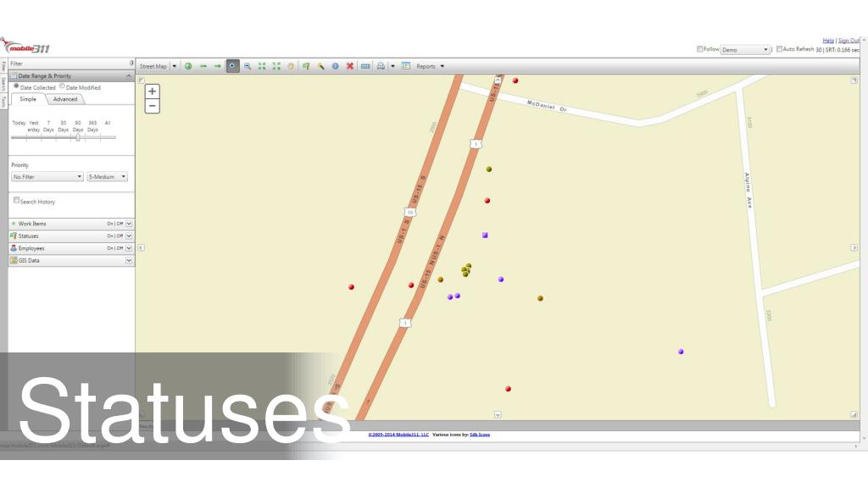Image resolution: width=868 pixels, height=488 pixels.
Task: Switch to the Advanced tab
Action: 64,99
